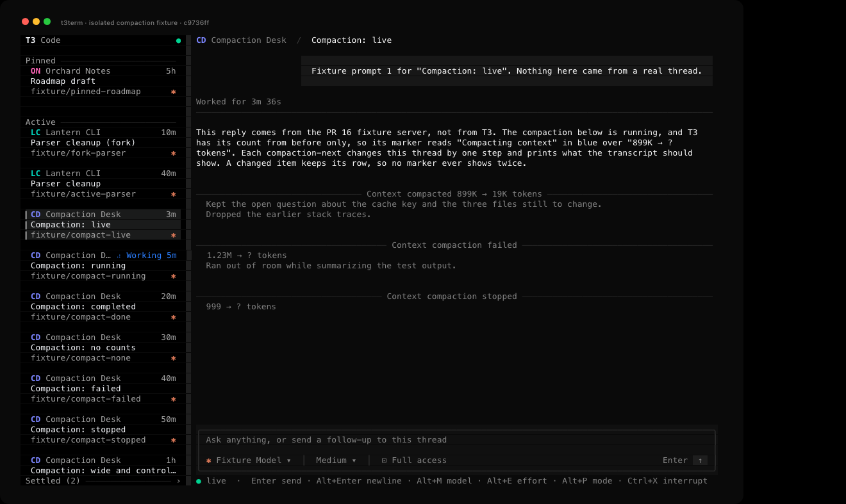
Task: Click the send arrow button next to Enter
Action: [x=700, y=460]
